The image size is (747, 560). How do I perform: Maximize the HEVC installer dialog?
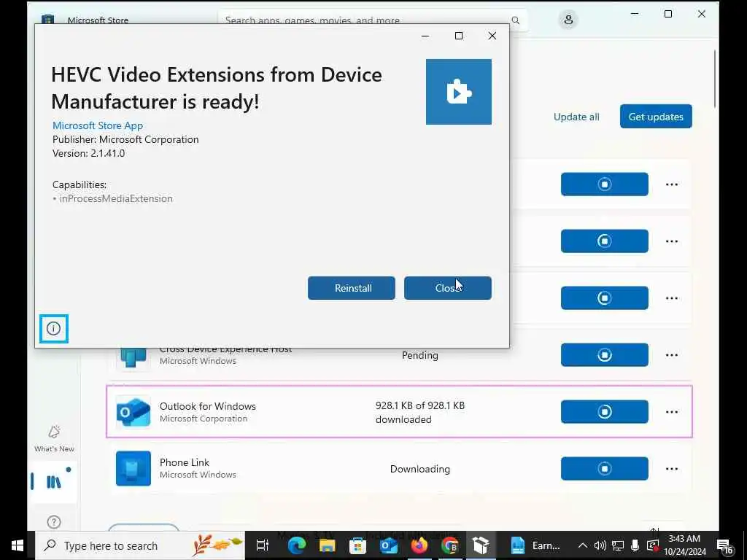pyautogui.click(x=459, y=36)
